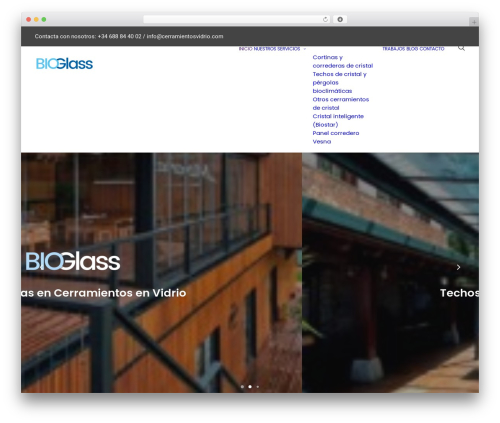Screen dimensions: 500x423
Task: Reload the page with the refresh icon
Action: tap(325, 20)
